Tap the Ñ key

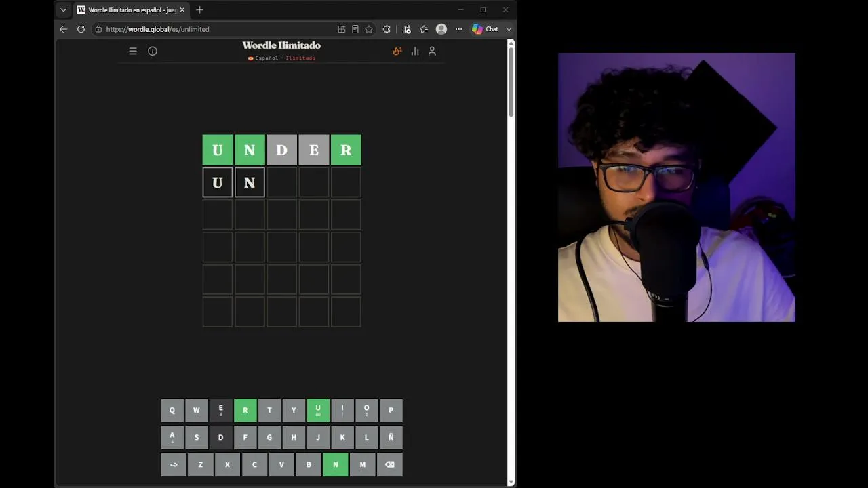391,438
